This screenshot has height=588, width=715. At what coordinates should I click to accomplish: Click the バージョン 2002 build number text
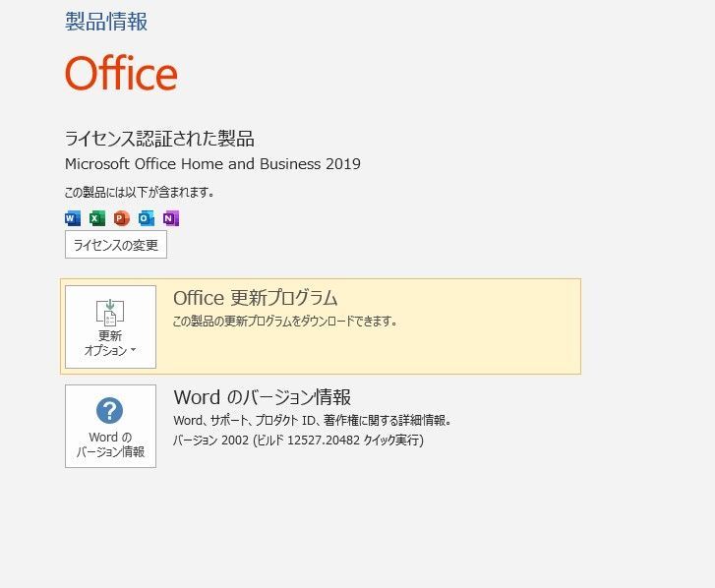(x=298, y=441)
